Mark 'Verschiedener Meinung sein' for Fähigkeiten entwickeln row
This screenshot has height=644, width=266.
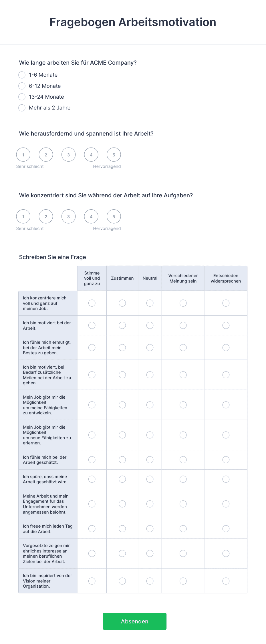183,405
